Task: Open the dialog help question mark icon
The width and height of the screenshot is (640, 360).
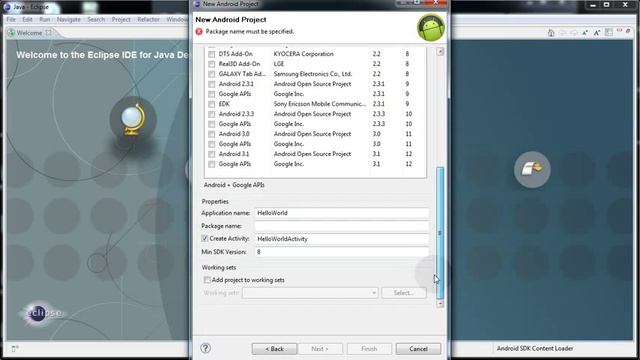Action: coord(205,348)
